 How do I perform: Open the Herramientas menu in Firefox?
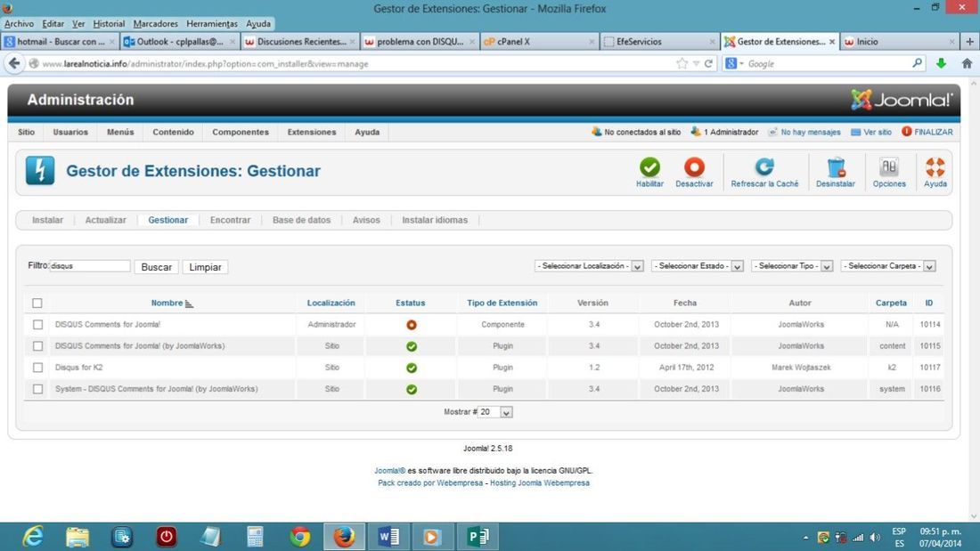tap(212, 24)
